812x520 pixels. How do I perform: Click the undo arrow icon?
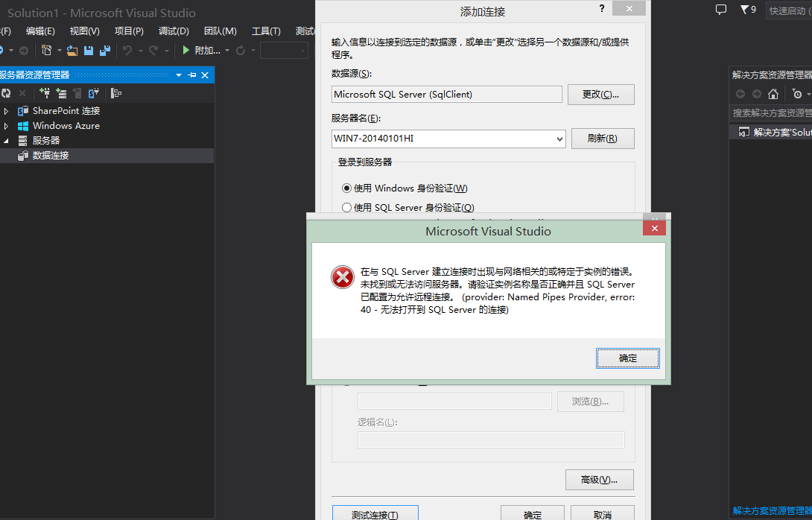click(x=127, y=50)
